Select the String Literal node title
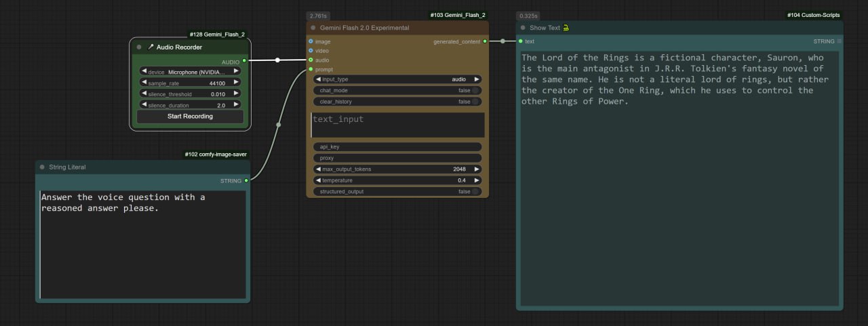Screen dimensions: 868x326 67,167
